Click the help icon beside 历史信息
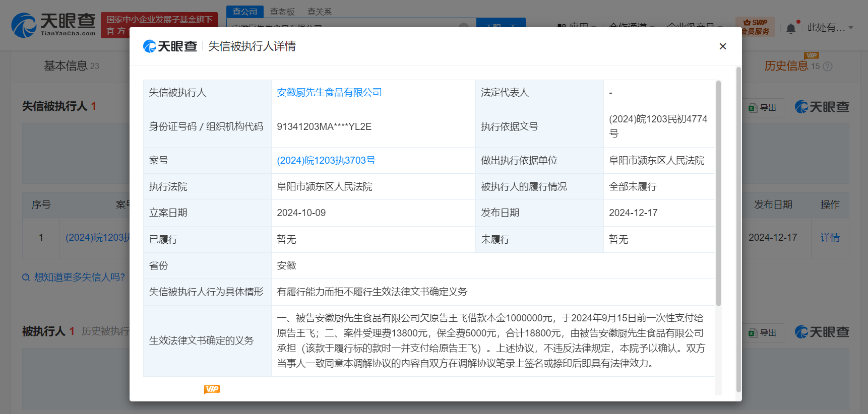 coord(828,66)
